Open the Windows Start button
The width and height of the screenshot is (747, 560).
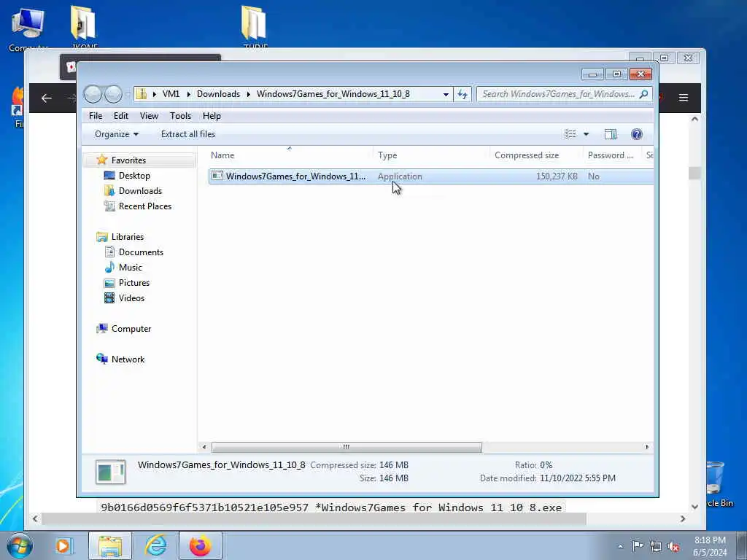(20, 545)
